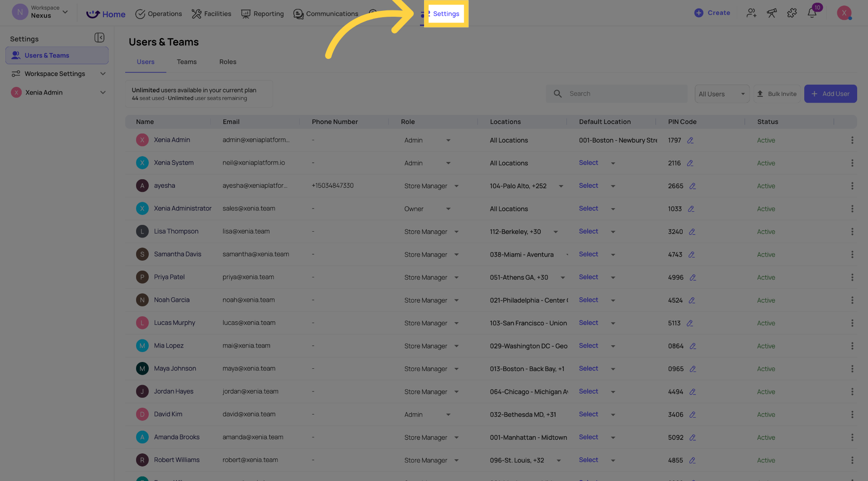
Task: Open more options for David Kim row
Action: pos(852,414)
